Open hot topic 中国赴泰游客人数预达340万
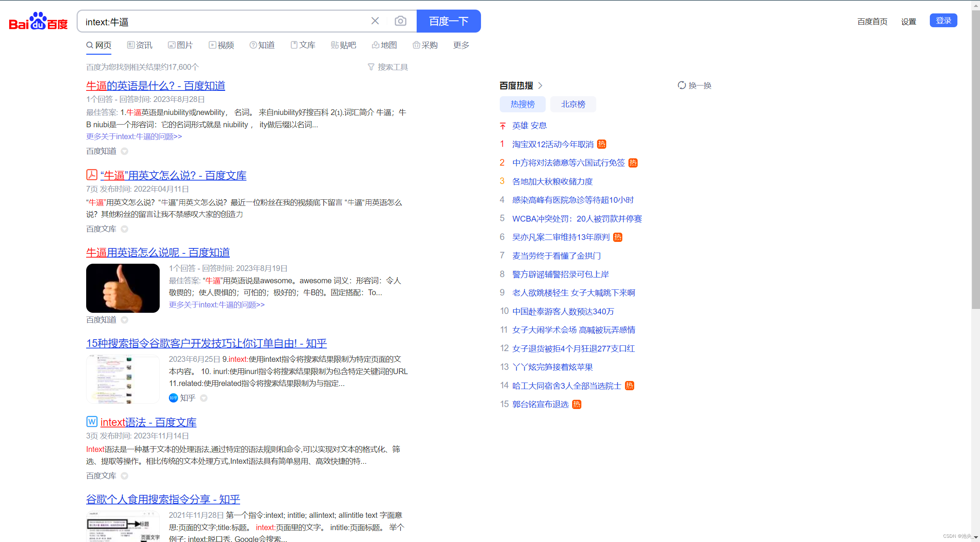This screenshot has width=980, height=542. [x=563, y=312]
